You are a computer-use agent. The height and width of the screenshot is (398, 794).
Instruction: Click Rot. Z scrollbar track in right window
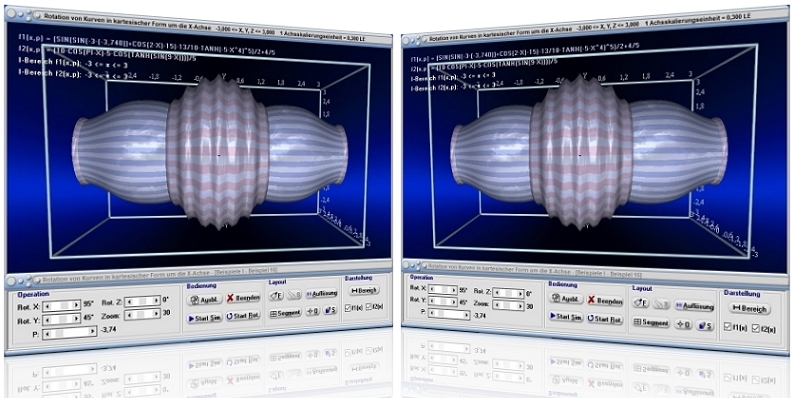point(508,293)
